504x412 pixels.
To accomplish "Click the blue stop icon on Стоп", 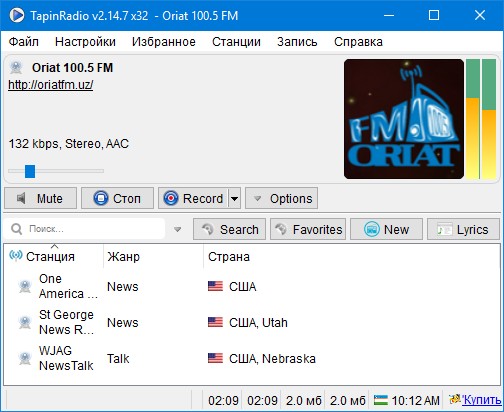I will coord(101,198).
